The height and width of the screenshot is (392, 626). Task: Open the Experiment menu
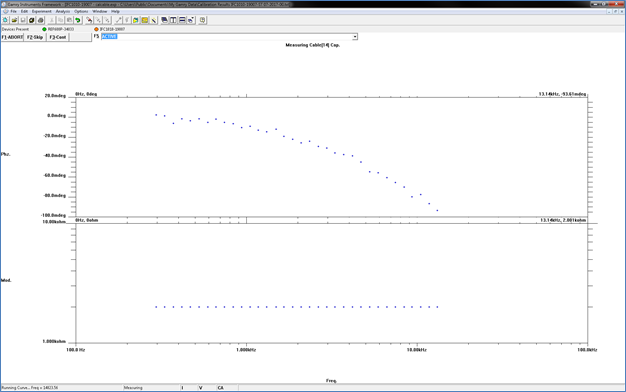point(42,11)
